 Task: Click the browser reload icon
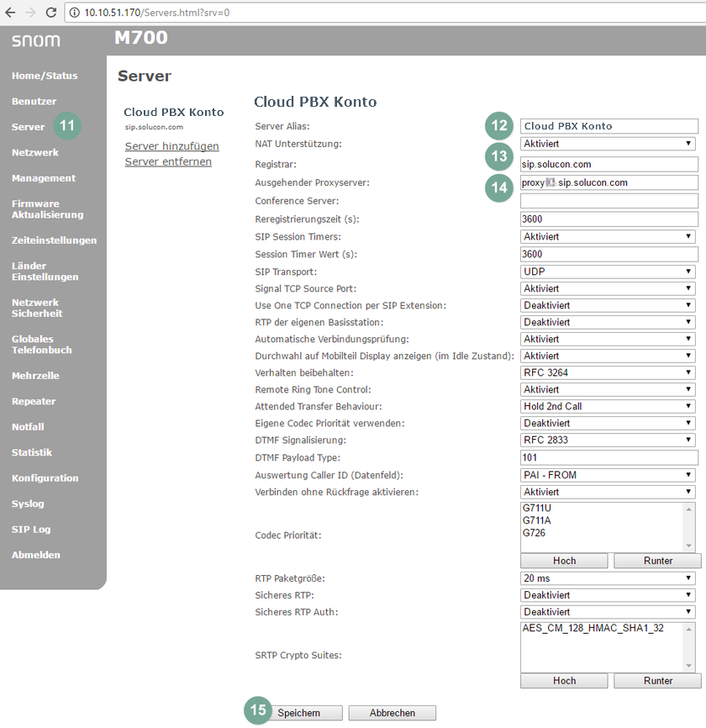click(x=51, y=13)
